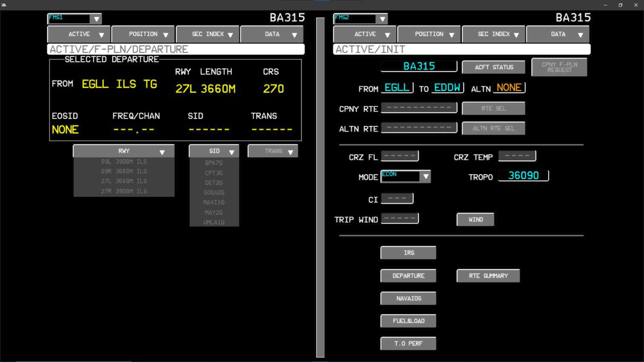Viewport: 644px width, 362px height.
Task: Click the TO airport field EDDW
Action: (447, 88)
